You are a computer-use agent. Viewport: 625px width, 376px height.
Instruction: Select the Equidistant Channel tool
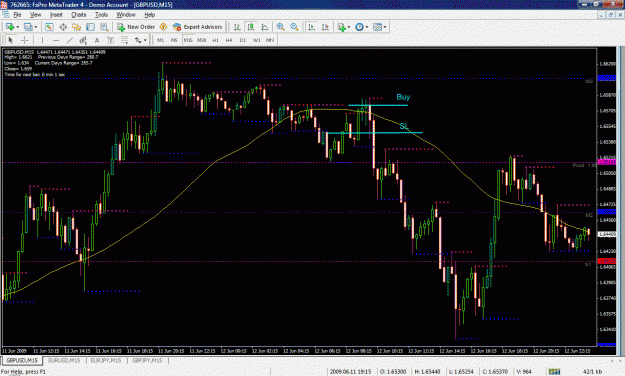[x=83, y=40]
